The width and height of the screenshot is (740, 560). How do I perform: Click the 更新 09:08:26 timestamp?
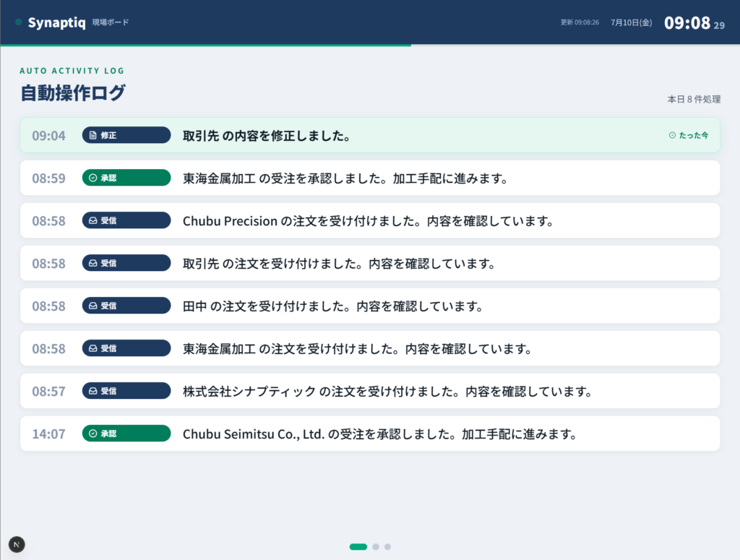pyautogui.click(x=580, y=22)
